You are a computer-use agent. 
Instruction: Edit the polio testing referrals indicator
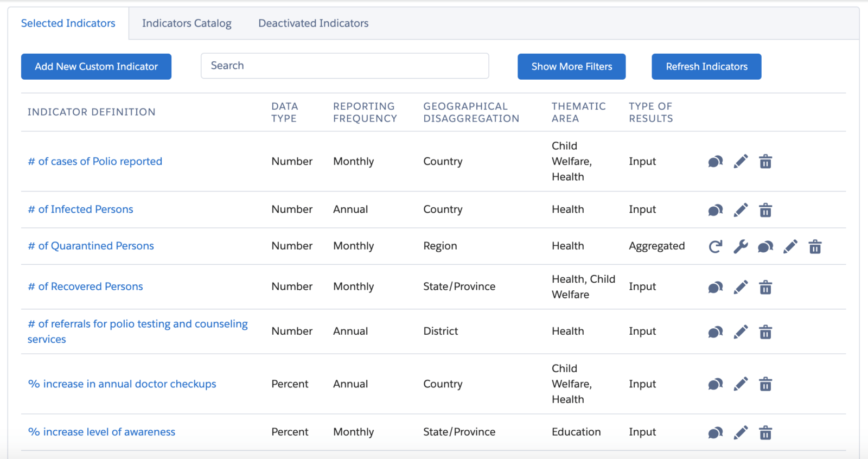(x=741, y=332)
